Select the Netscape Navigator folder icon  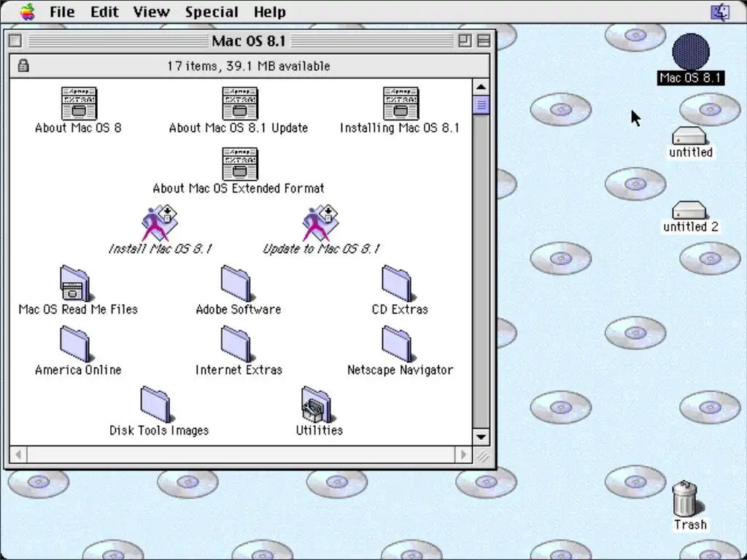click(399, 344)
